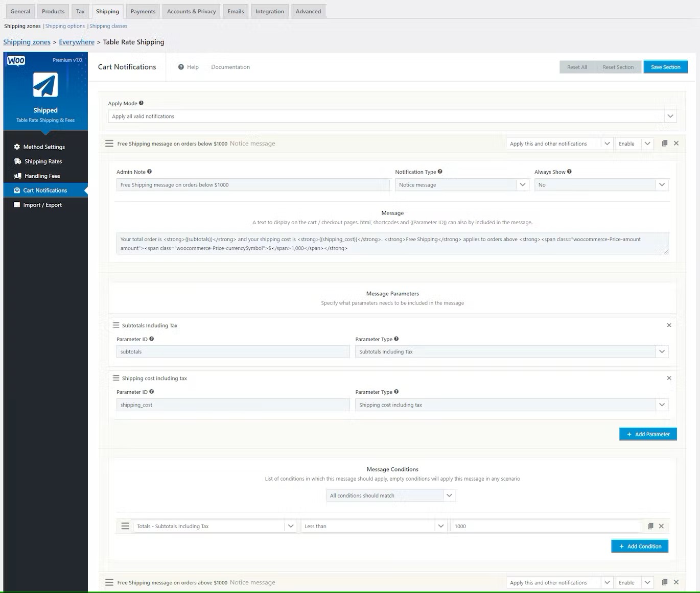This screenshot has width=700, height=593.
Task: Open the Enable dropdown for the first notification
Action: pyautogui.click(x=647, y=143)
